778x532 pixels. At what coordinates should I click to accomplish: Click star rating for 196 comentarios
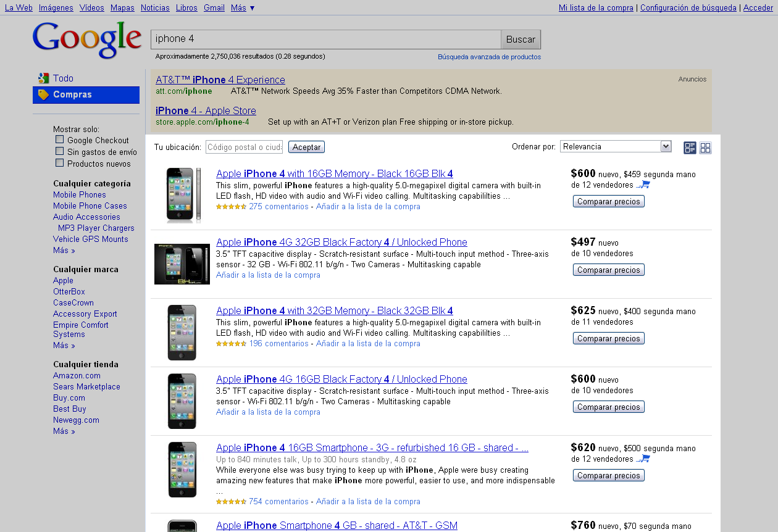click(x=231, y=344)
